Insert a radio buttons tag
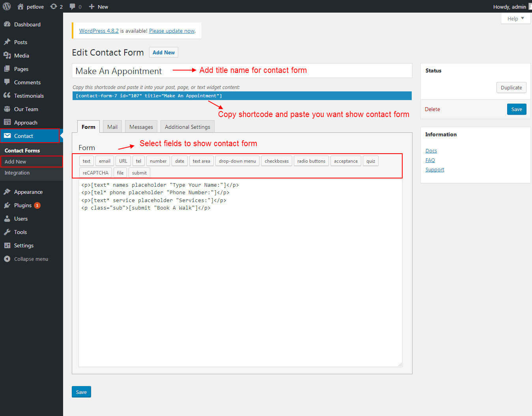This screenshot has width=532, height=416. point(311,161)
